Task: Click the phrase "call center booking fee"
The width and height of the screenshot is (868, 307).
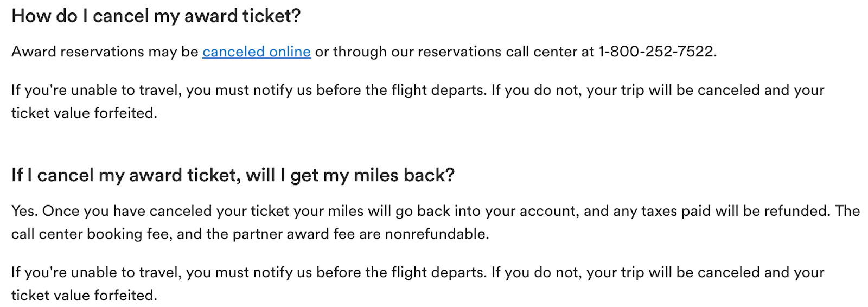Action: point(87,234)
